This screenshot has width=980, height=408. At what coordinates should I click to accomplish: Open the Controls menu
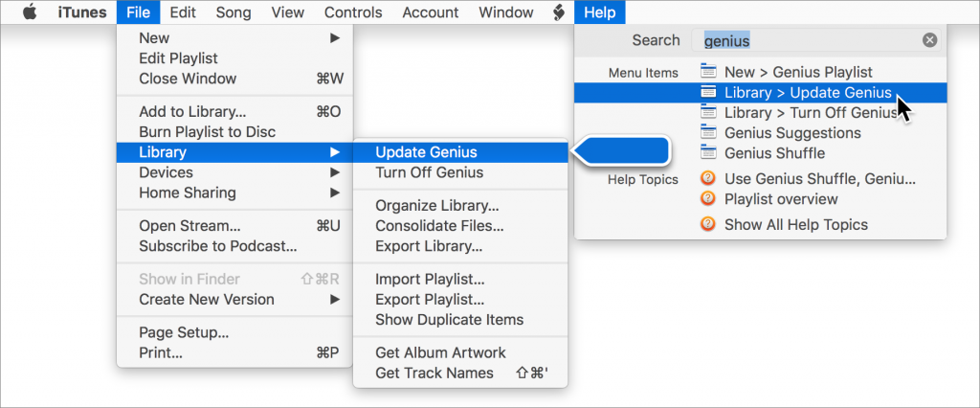pyautogui.click(x=353, y=12)
